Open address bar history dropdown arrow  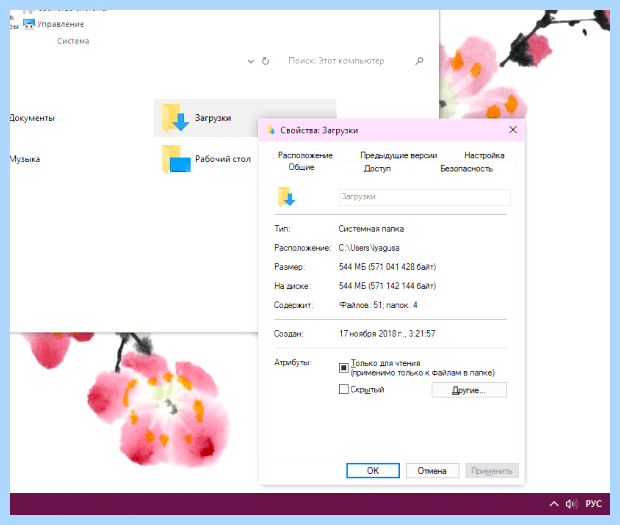[x=251, y=61]
